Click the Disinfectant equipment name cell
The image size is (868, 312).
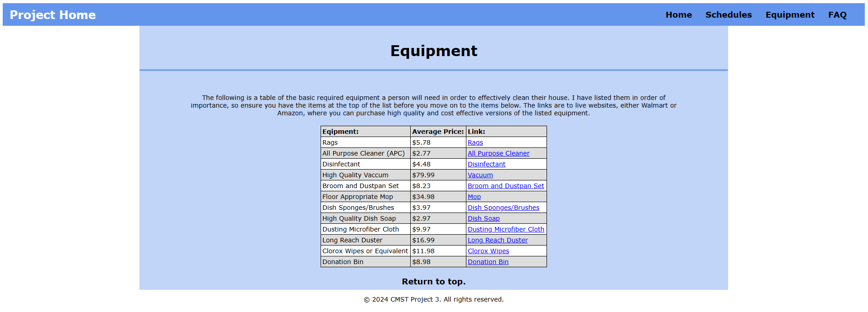tap(365, 164)
